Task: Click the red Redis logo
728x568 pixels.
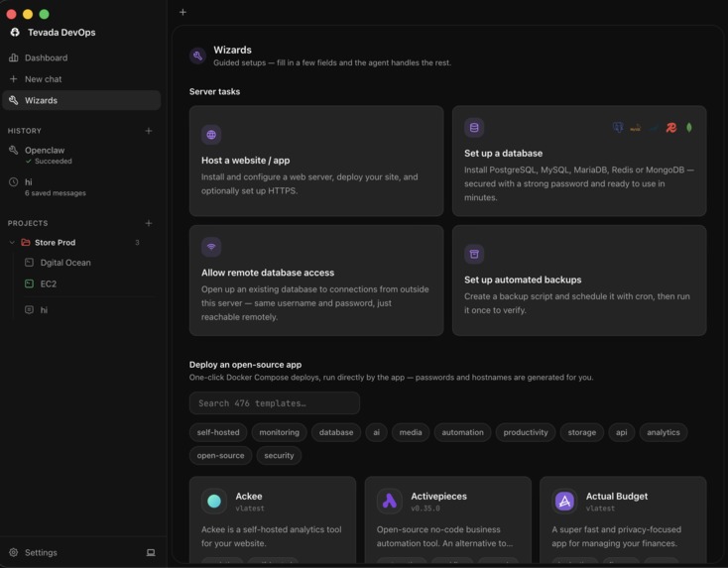Action: point(671,128)
